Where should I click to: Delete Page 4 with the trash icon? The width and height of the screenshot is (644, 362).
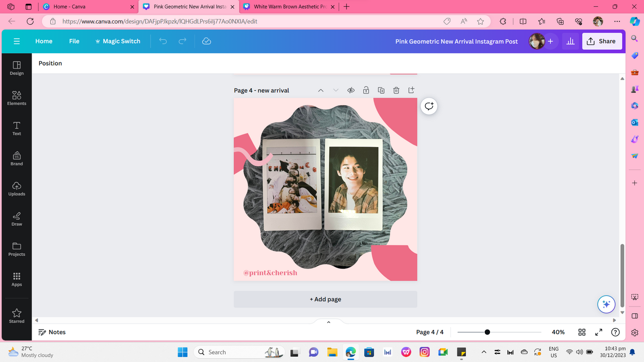click(x=396, y=90)
